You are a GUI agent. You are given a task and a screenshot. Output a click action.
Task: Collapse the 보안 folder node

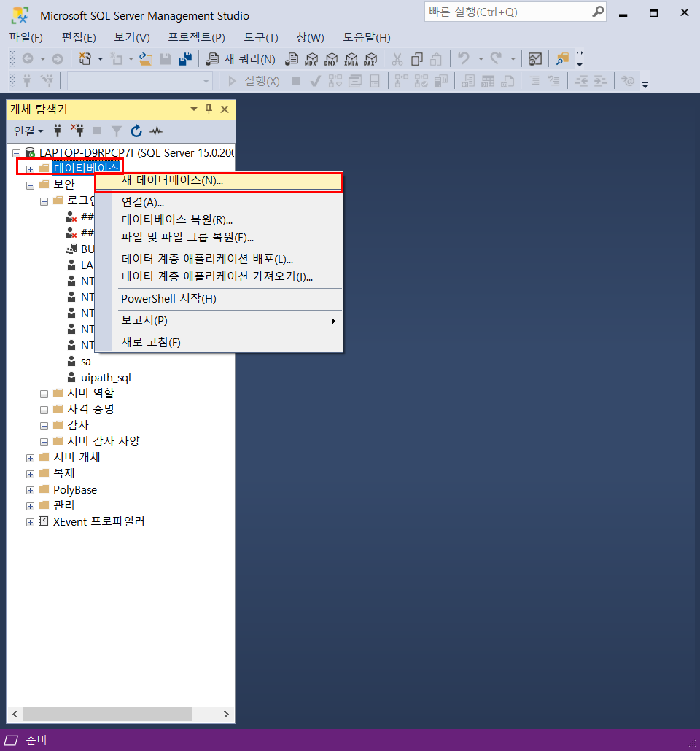pyautogui.click(x=30, y=185)
